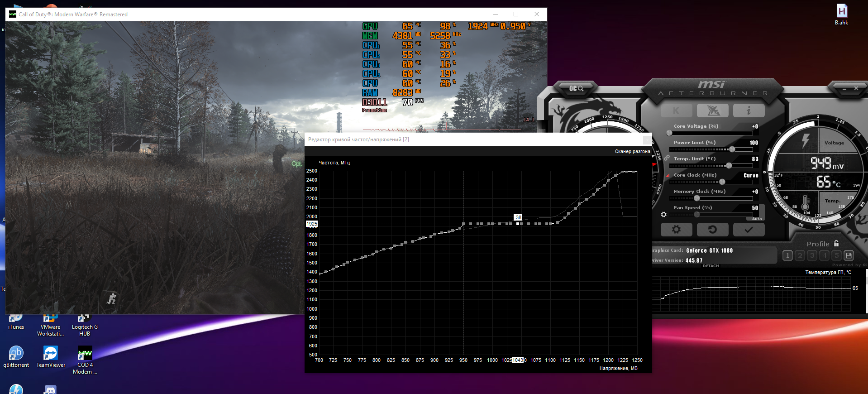This screenshot has width=868, height=394.
Task: Select profile slot 2
Action: tap(800, 255)
